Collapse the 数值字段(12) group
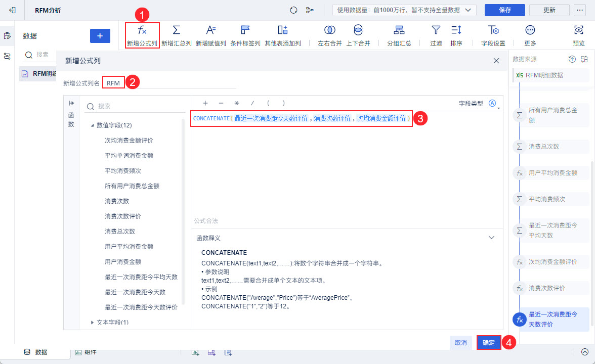Screen dimensions: 595x364 pos(92,125)
